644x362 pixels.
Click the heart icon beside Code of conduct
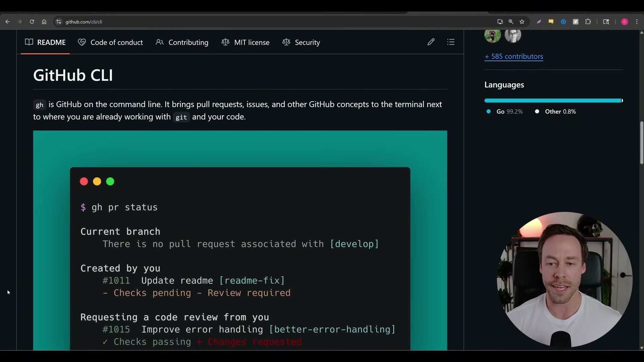click(x=82, y=42)
